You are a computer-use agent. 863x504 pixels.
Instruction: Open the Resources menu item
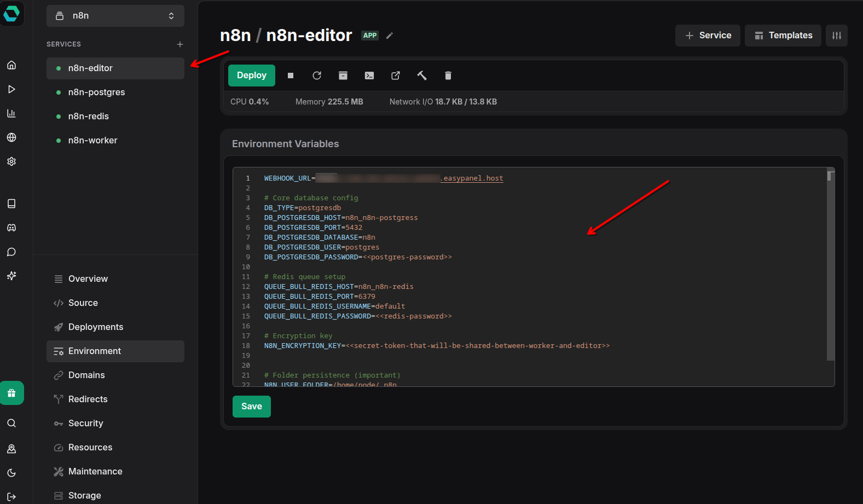tap(115, 448)
